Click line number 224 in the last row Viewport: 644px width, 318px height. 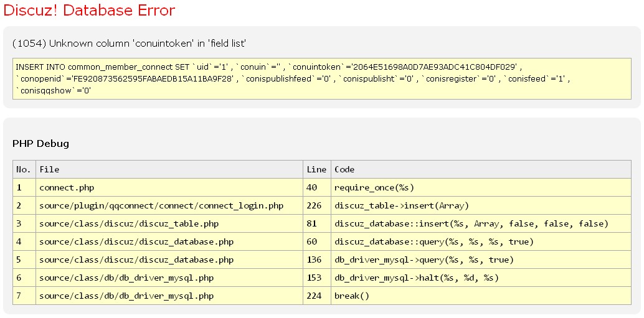(x=315, y=296)
